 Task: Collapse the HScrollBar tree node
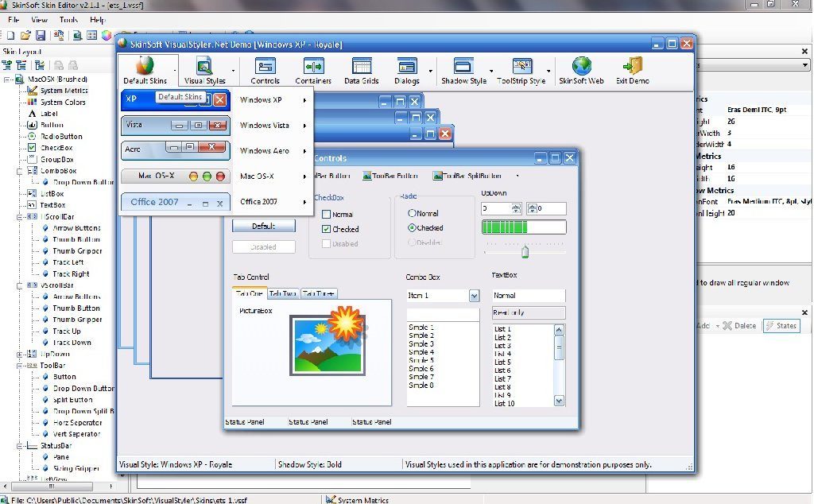point(20,216)
